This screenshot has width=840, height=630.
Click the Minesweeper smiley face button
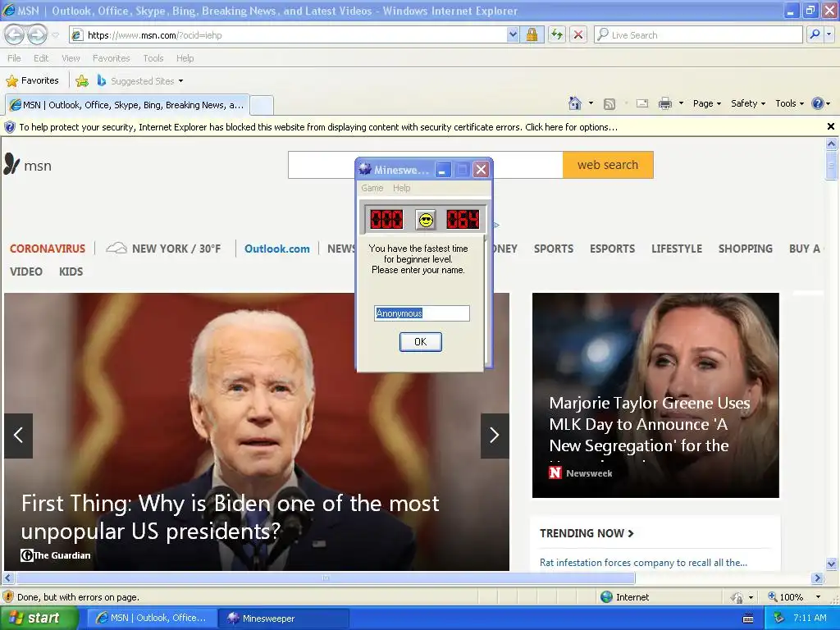click(427, 220)
